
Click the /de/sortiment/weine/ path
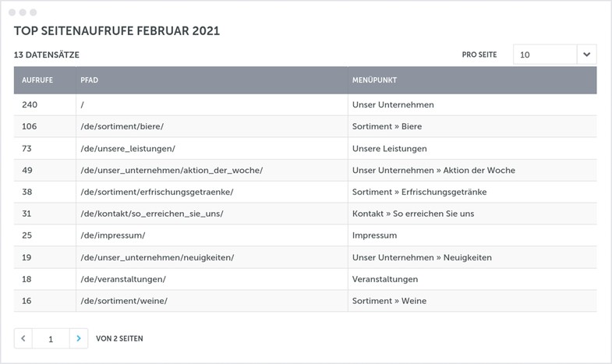124,301
